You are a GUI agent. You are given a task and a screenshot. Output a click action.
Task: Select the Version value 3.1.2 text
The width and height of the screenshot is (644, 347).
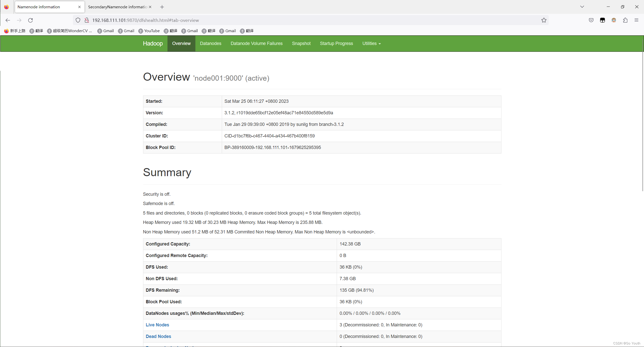click(279, 113)
